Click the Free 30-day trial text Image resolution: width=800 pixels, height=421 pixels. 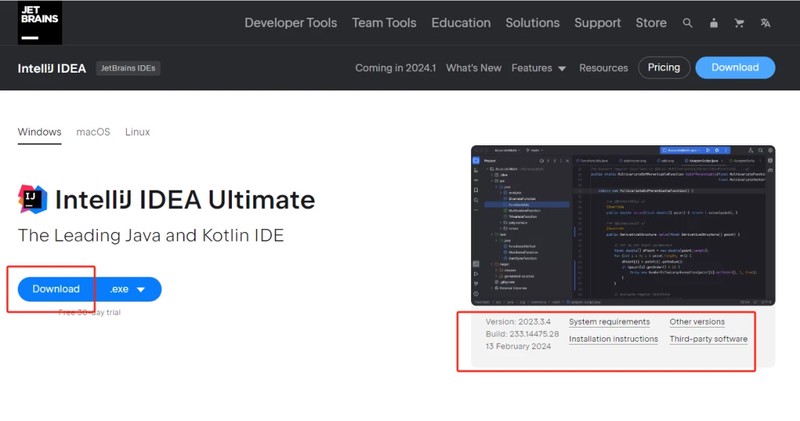coord(89,312)
